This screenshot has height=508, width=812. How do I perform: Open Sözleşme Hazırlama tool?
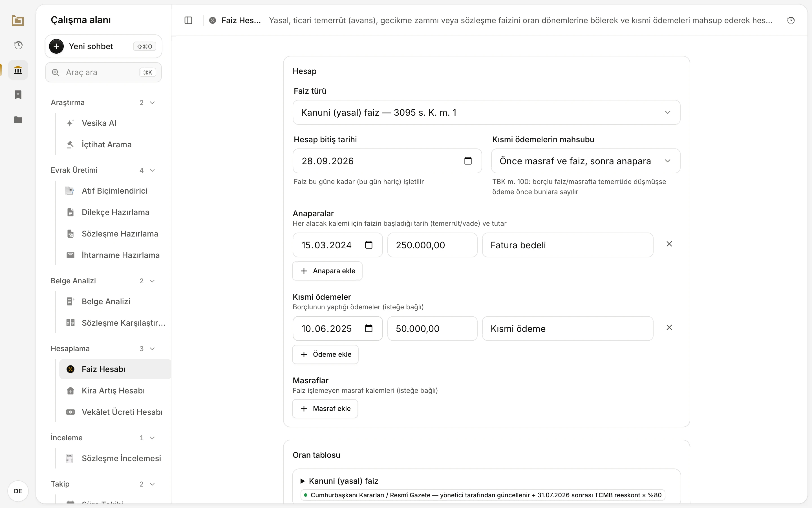(115, 234)
